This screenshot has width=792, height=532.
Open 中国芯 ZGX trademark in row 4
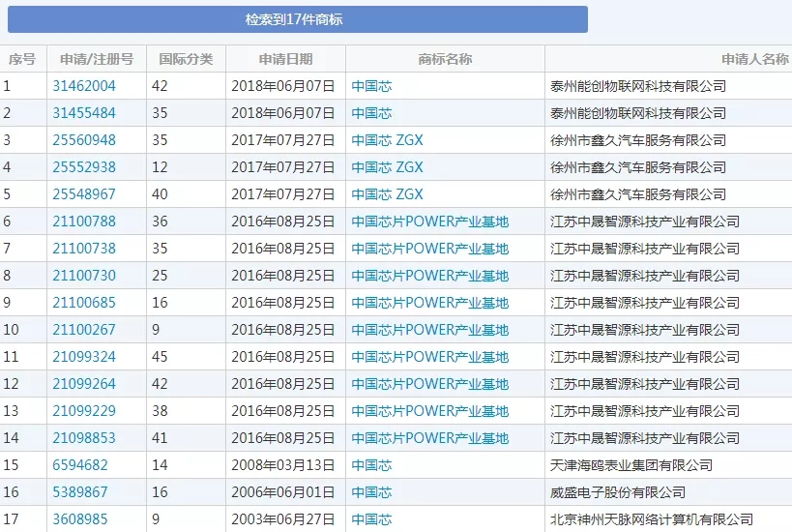387,167
